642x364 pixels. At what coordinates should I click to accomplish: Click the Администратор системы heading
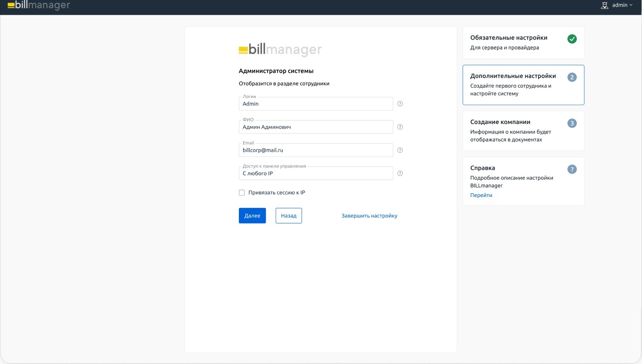coord(276,71)
